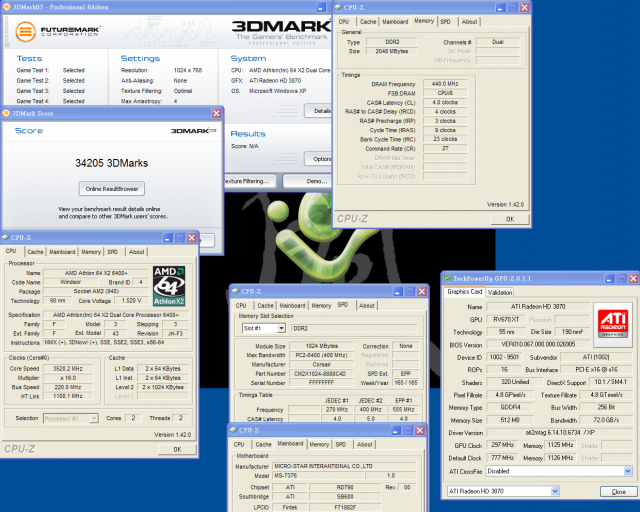
Task: Click the Core Voltage 1.520 V value
Action: click(x=132, y=301)
